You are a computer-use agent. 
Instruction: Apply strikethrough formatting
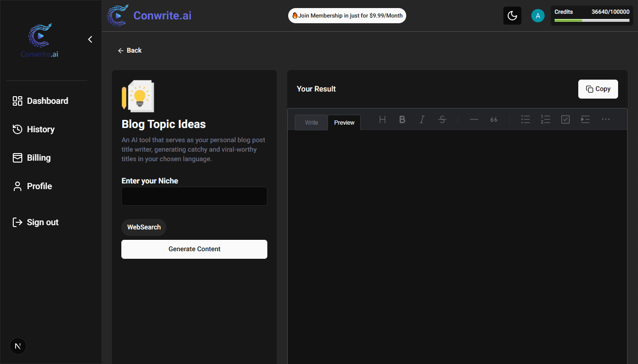point(442,119)
